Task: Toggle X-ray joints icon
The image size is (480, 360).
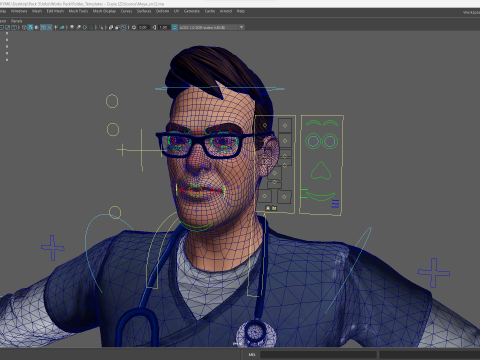Action: (124, 27)
